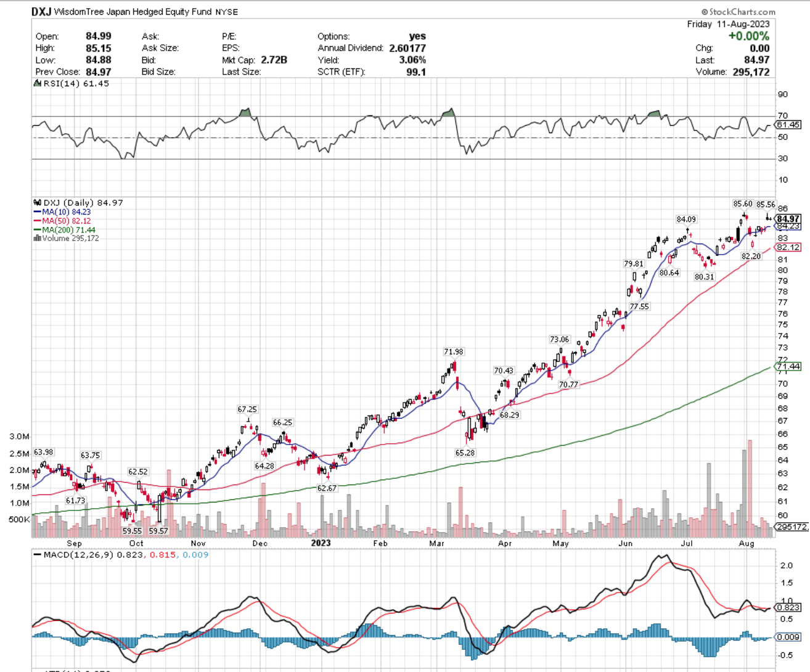Click the MACD histogram value 0.009 in legend
This screenshot has width=810, height=672.
195,555
